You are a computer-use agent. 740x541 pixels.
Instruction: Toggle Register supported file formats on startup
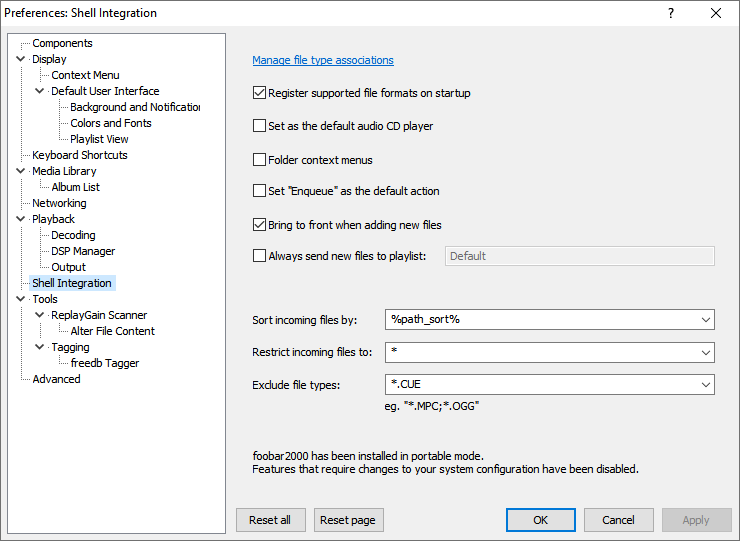point(260,93)
